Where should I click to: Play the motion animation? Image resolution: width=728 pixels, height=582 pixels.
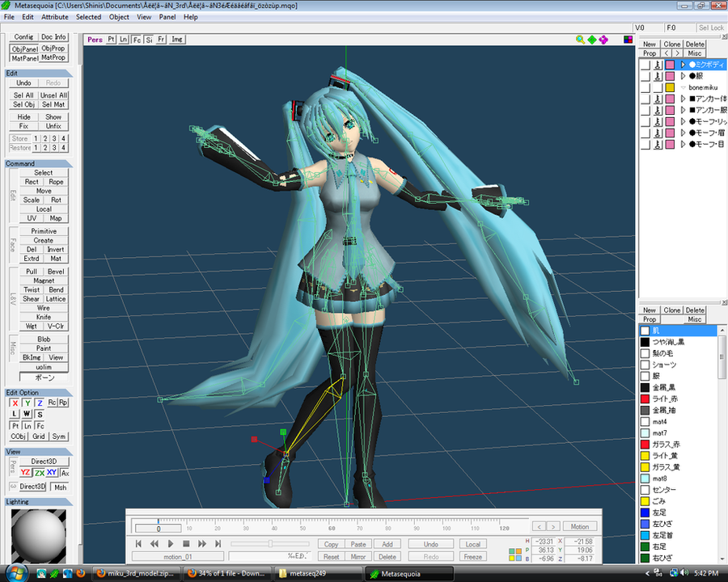pyautogui.click(x=171, y=543)
